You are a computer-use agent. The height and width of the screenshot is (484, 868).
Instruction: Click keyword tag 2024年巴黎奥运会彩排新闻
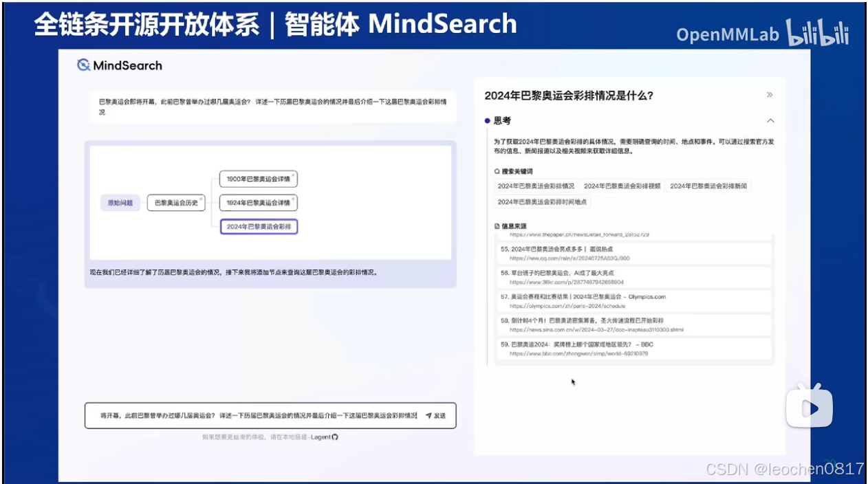coord(708,186)
